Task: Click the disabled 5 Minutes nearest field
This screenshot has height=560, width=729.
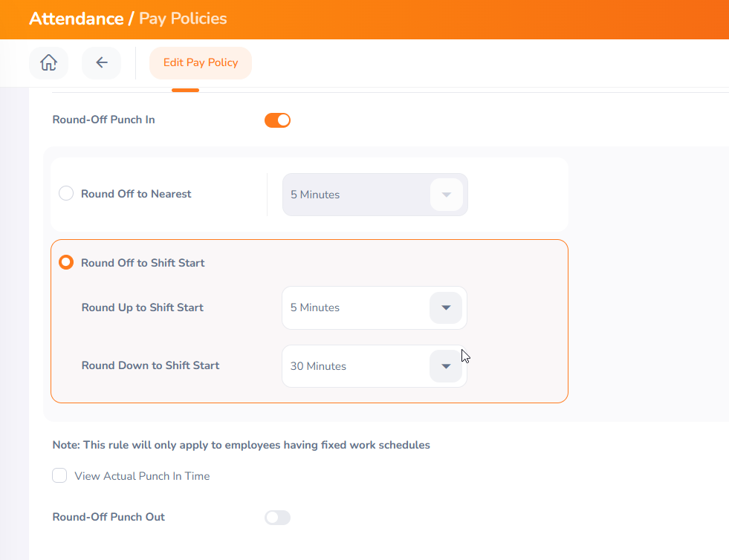Action: coord(349,195)
